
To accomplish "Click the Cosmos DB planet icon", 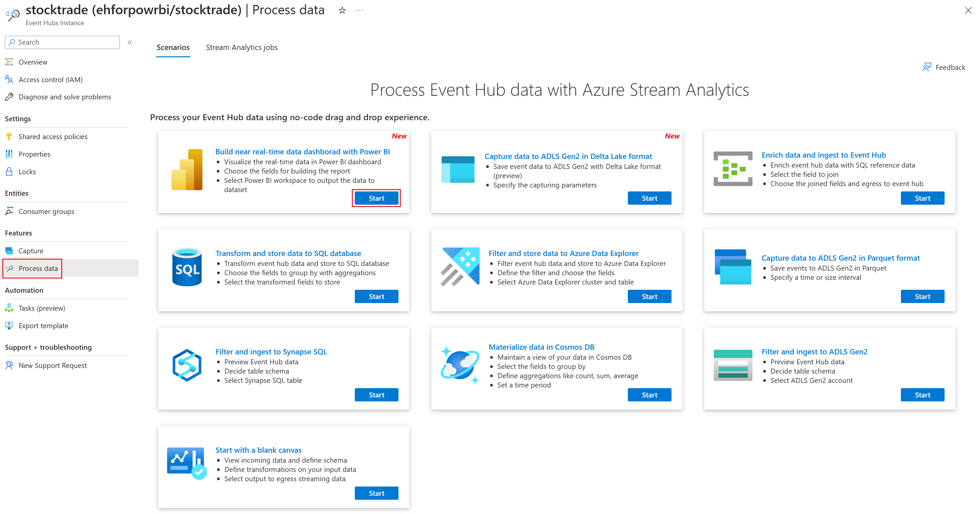I will (460, 365).
